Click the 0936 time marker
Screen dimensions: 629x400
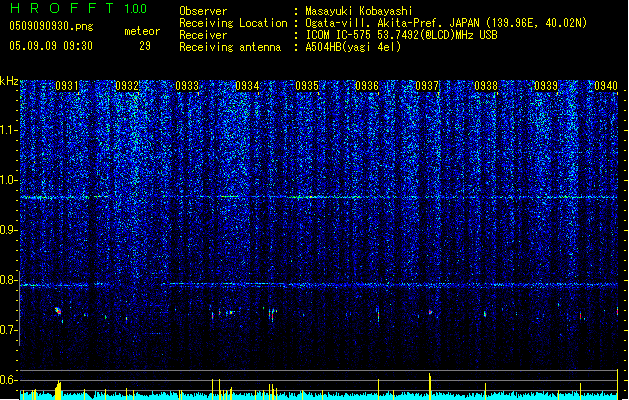pos(367,86)
